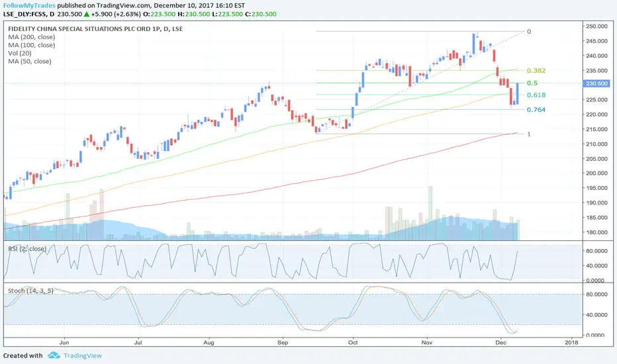Click the LSE_DLY:FCSS symbol in header
The width and height of the screenshot is (617, 364).
pos(25,14)
